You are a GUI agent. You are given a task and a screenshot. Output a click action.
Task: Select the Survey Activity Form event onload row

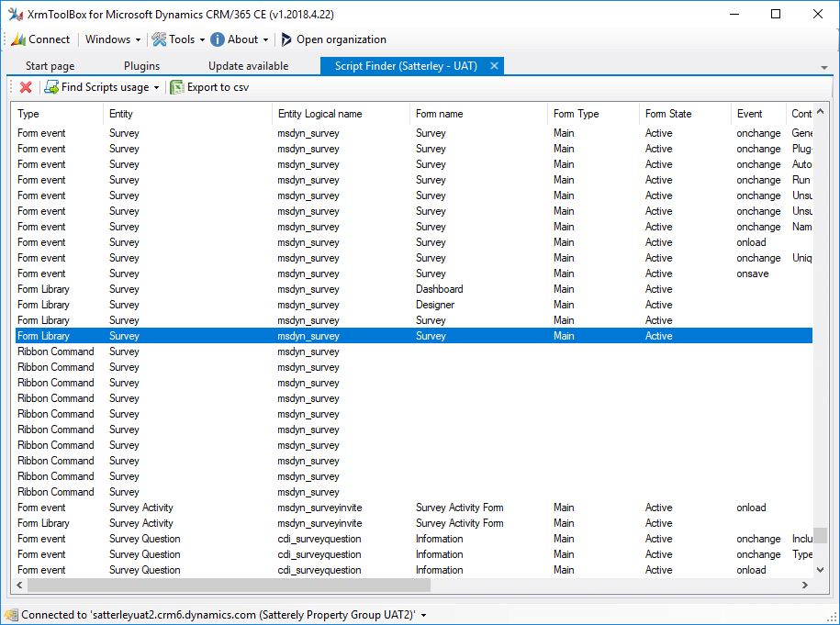click(x=412, y=508)
